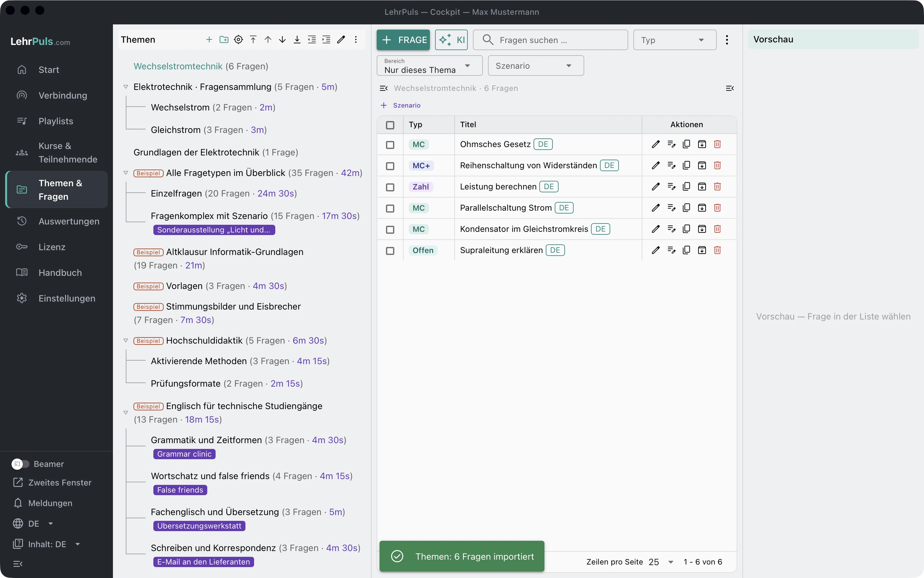Click the outdent icon in Themen toolbar
Viewport: 924px width, 578px height.
click(312, 40)
